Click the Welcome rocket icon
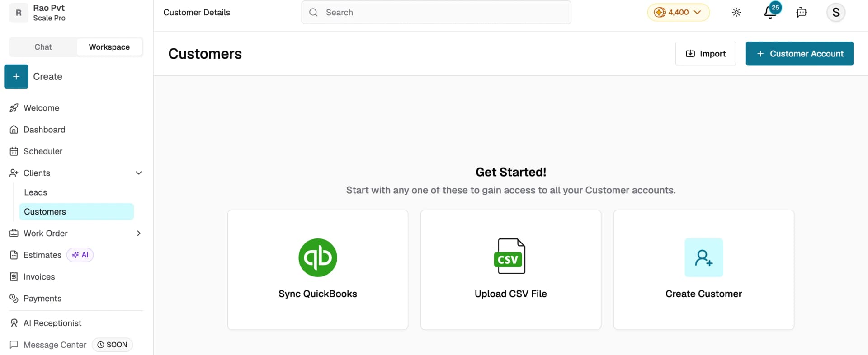The image size is (868, 355). (x=14, y=108)
